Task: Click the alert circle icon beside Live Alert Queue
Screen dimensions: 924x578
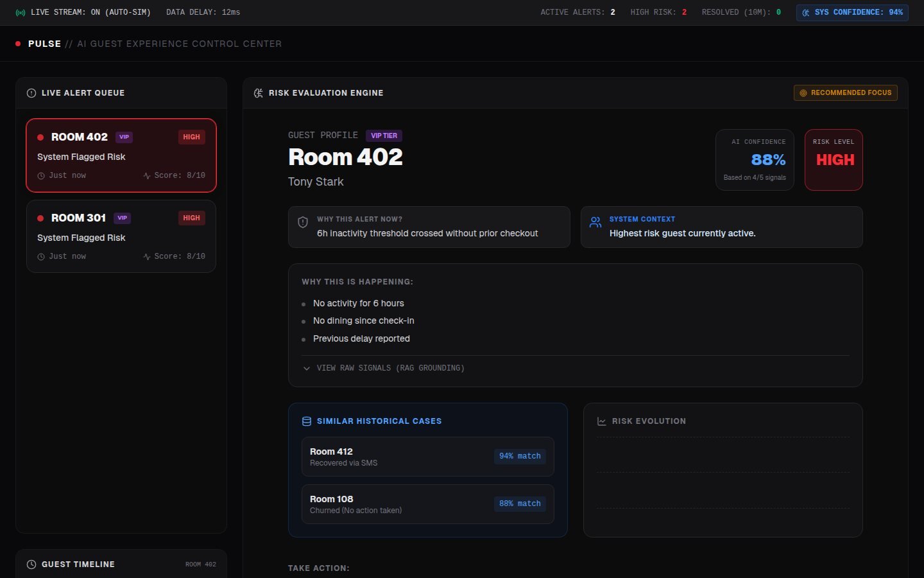Action: 31,93
